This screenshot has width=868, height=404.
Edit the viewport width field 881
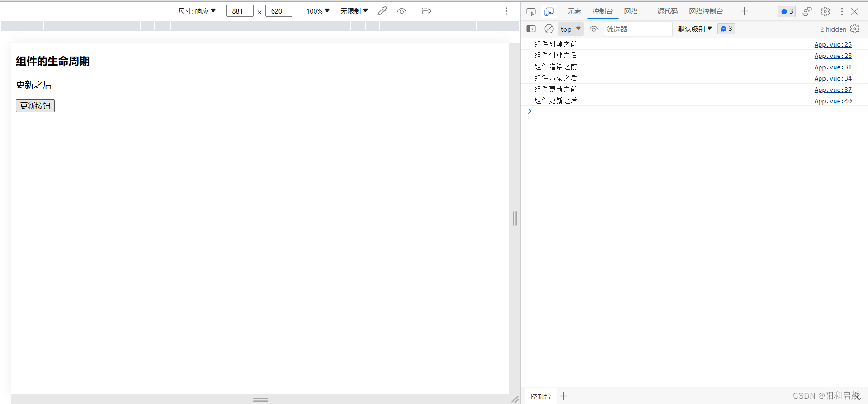[240, 11]
